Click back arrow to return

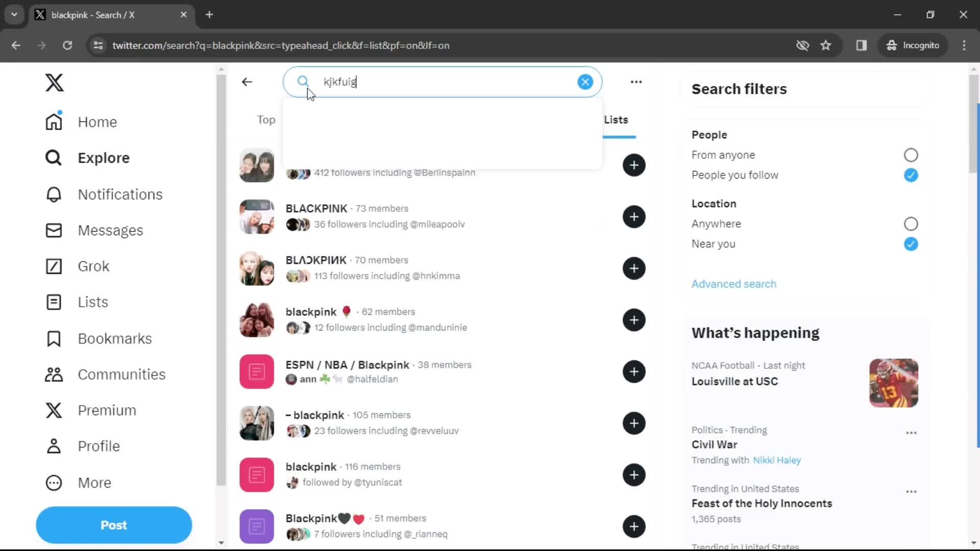pos(247,82)
